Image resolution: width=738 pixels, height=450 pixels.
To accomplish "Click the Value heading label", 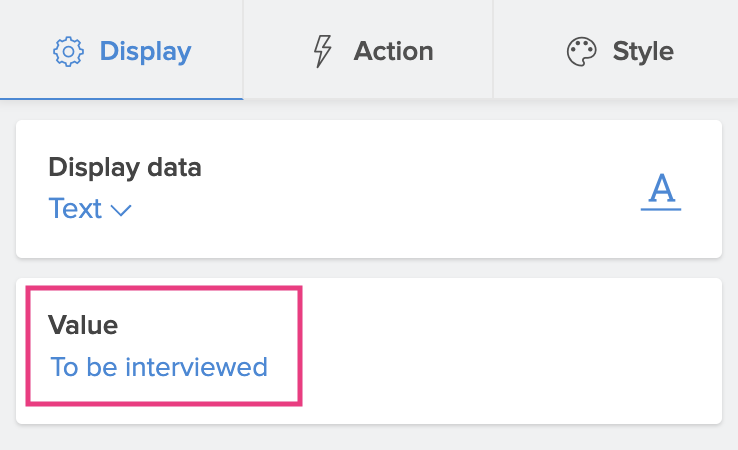I will pyautogui.click(x=83, y=324).
